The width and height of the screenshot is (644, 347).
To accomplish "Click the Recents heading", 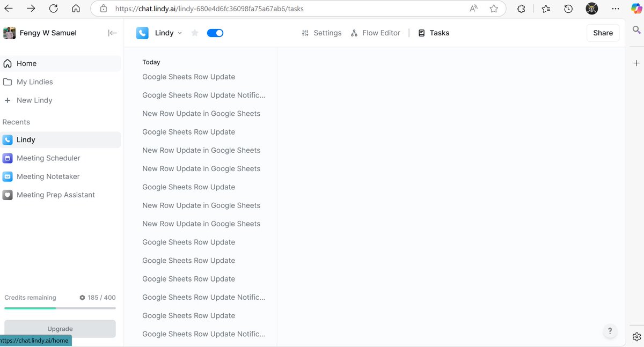I will tap(16, 122).
